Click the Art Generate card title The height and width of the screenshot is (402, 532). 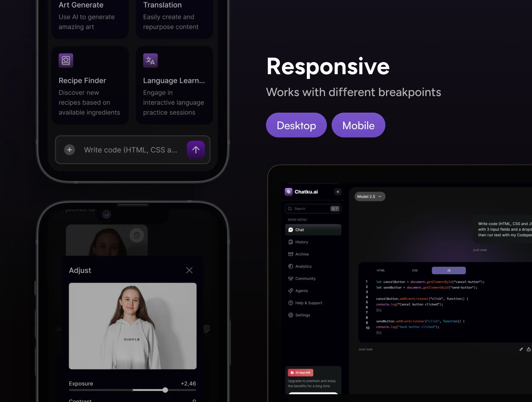tap(81, 5)
